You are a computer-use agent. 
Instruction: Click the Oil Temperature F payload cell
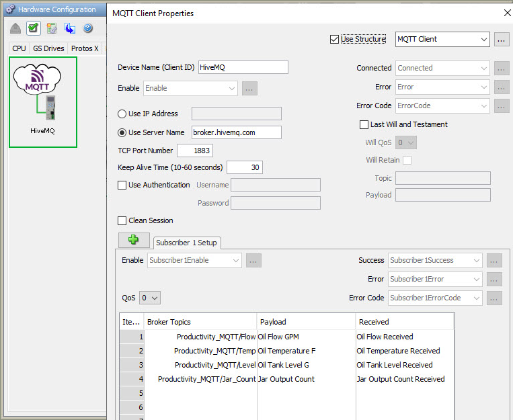(306, 351)
